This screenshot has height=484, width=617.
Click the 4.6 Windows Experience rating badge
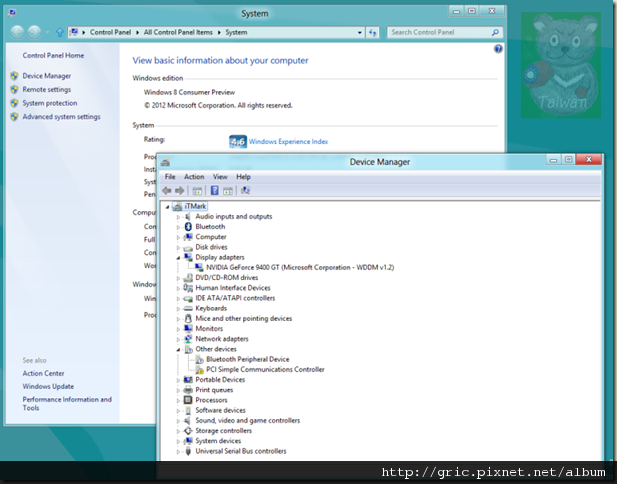point(238,142)
